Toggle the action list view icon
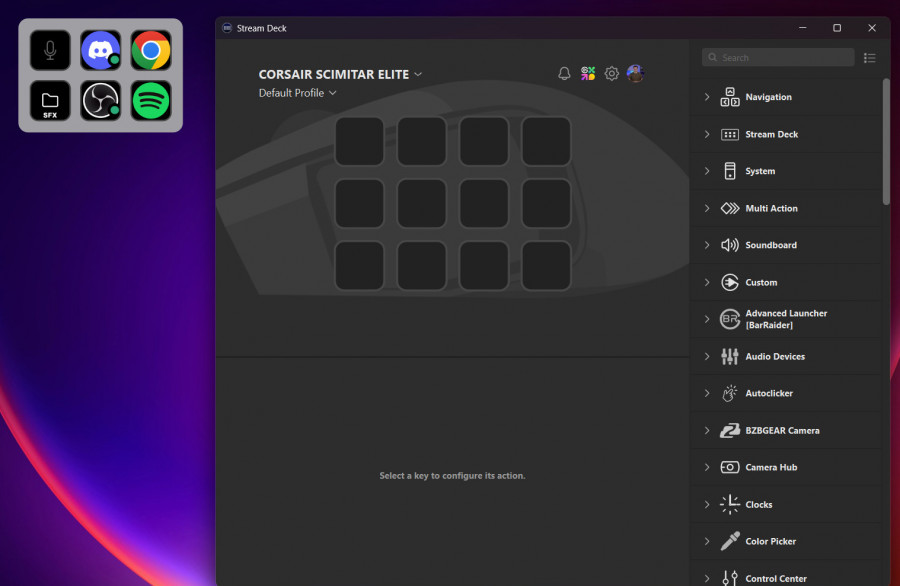Viewport: 900px width, 586px height. tap(870, 58)
